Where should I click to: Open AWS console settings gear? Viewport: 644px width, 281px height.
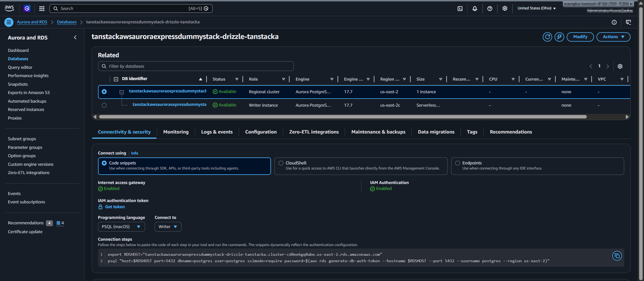point(504,8)
